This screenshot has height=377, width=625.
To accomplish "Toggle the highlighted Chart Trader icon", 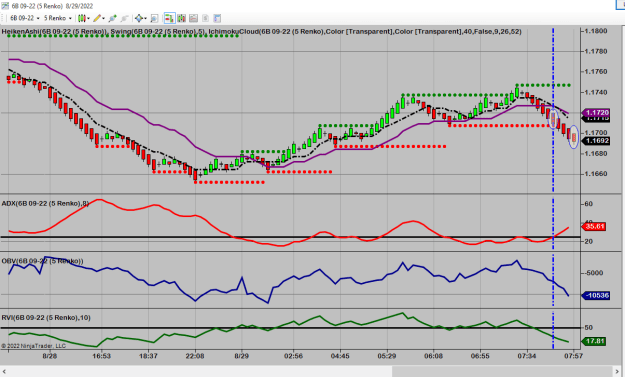I will (x=170, y=18).
